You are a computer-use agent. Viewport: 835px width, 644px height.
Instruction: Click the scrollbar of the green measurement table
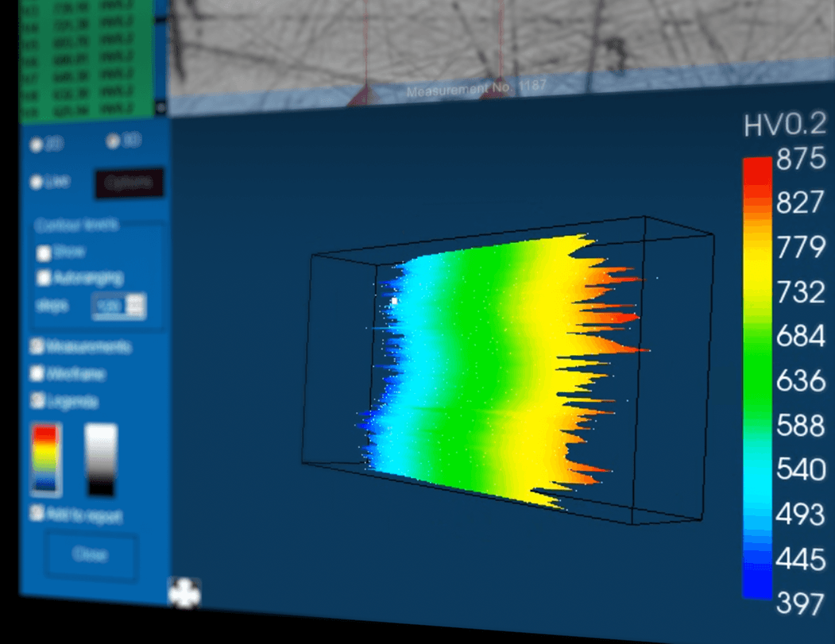point(160,56)
